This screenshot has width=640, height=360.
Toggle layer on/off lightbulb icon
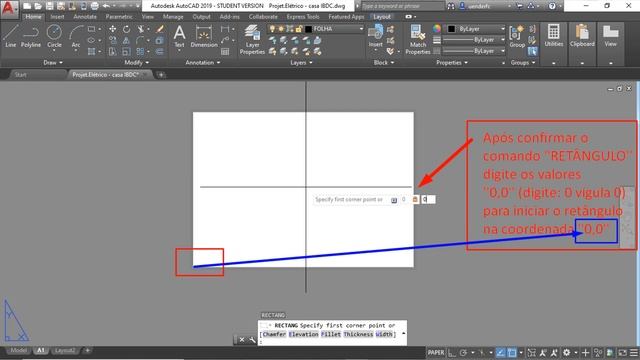pos(272,29)
